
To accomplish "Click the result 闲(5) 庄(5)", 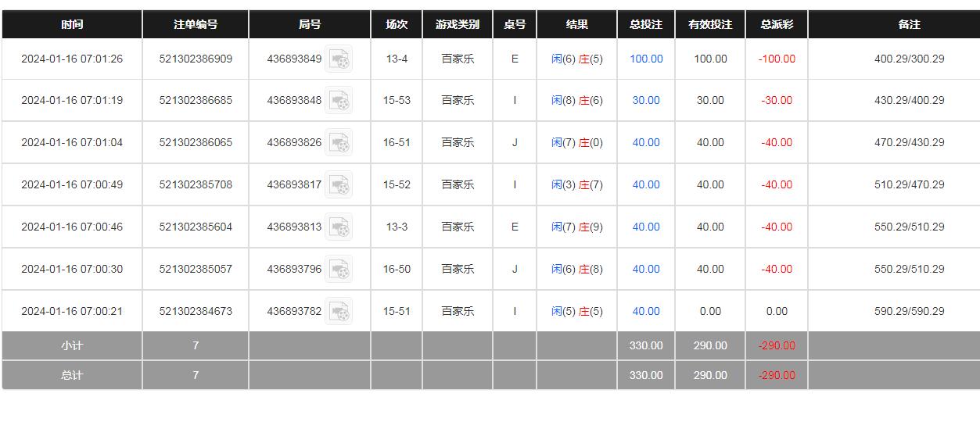I will 577,312.
